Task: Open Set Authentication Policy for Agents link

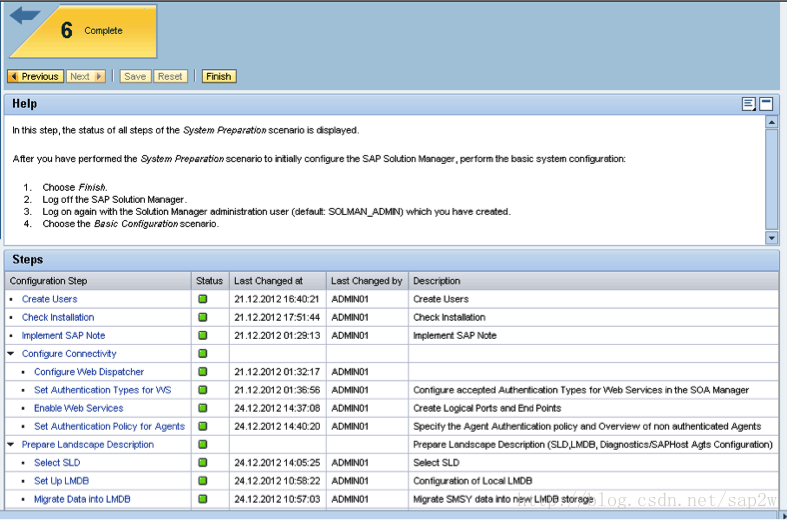Action: 110,426
